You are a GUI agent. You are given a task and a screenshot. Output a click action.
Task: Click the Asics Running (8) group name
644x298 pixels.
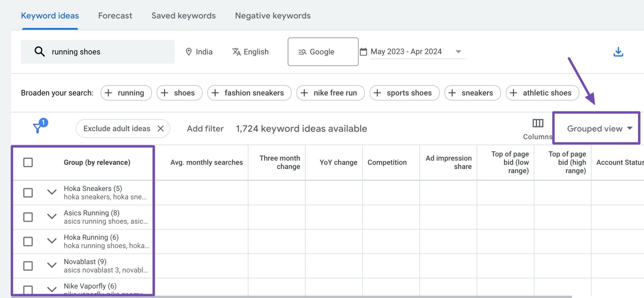click(x=92, y=213)
